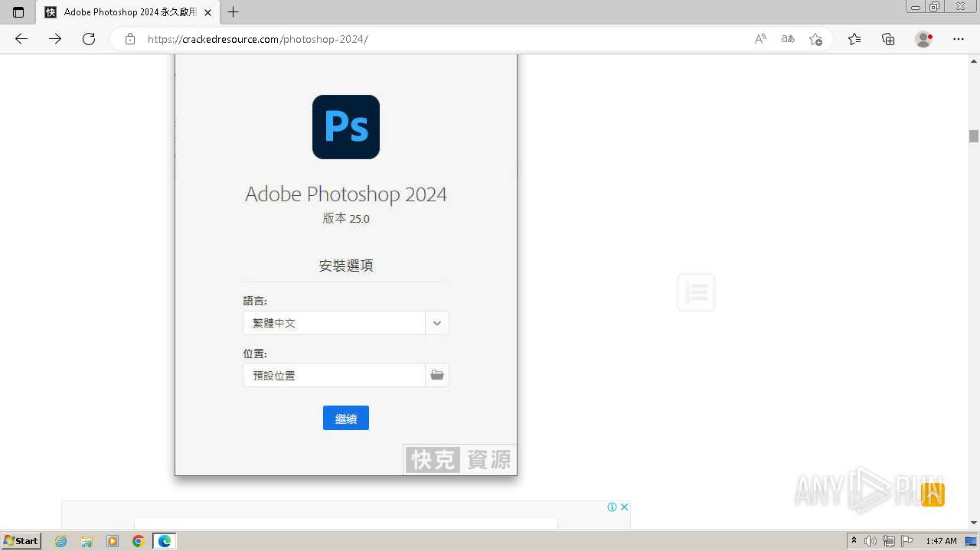980x551 pixels.
Task: Open File Explorer from taskbar
Action: (87, 541)
